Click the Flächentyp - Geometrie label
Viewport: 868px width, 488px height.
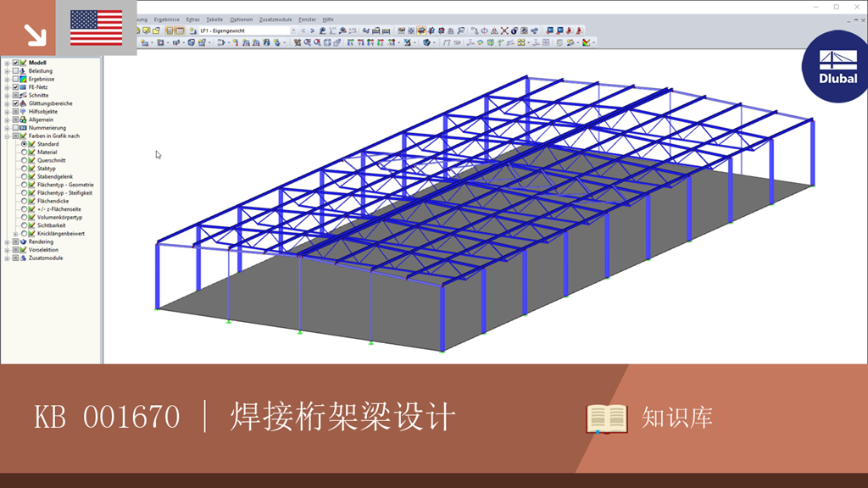click(65, 185)
